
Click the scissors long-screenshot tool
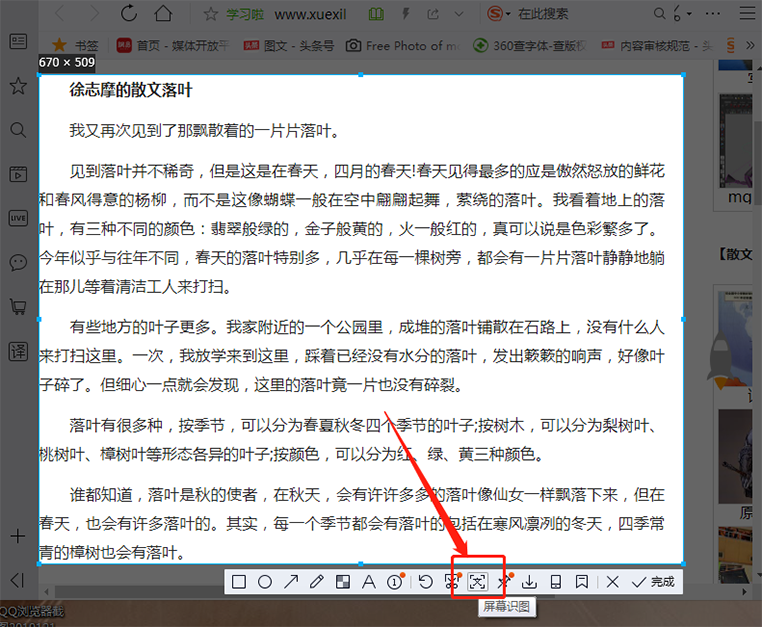[452, 582]
